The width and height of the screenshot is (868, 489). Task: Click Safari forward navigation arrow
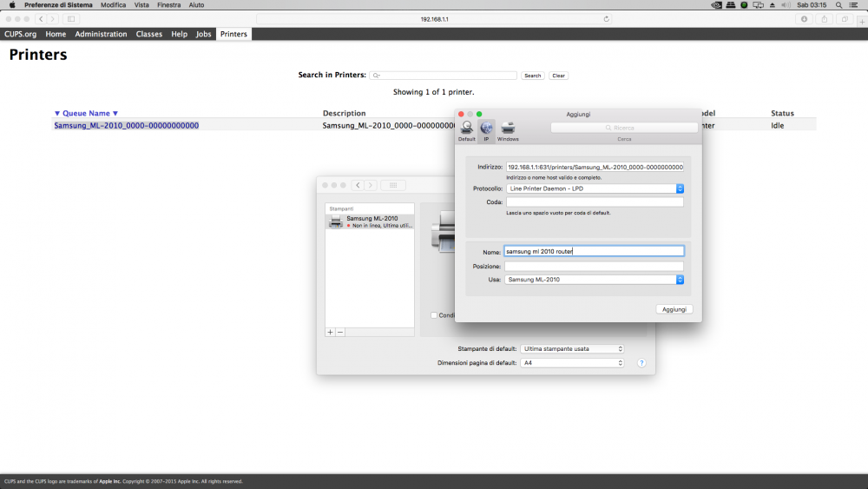point(53,19)
